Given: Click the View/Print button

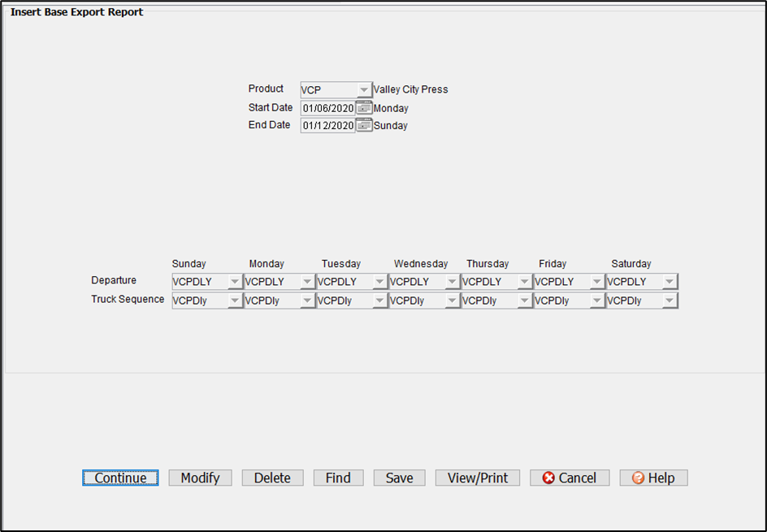Looking at the screenshot, I should click(x=478, y=478).
